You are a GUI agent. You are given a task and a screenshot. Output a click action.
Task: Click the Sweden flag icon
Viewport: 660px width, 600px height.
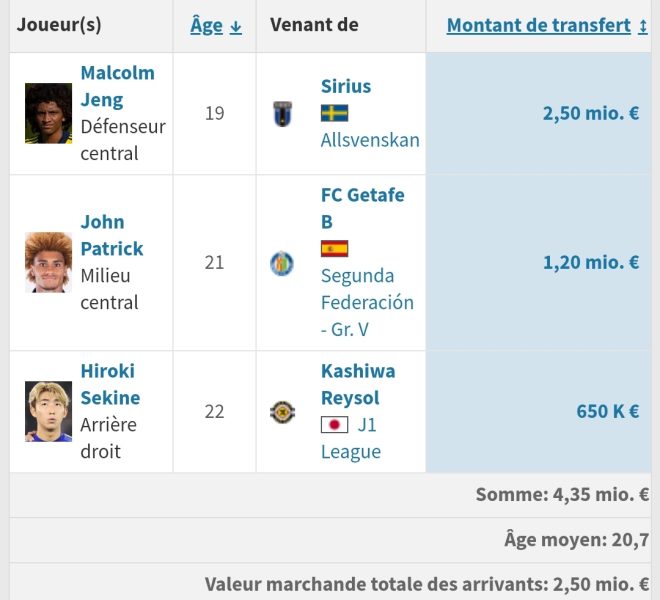[x=334, y=113]
